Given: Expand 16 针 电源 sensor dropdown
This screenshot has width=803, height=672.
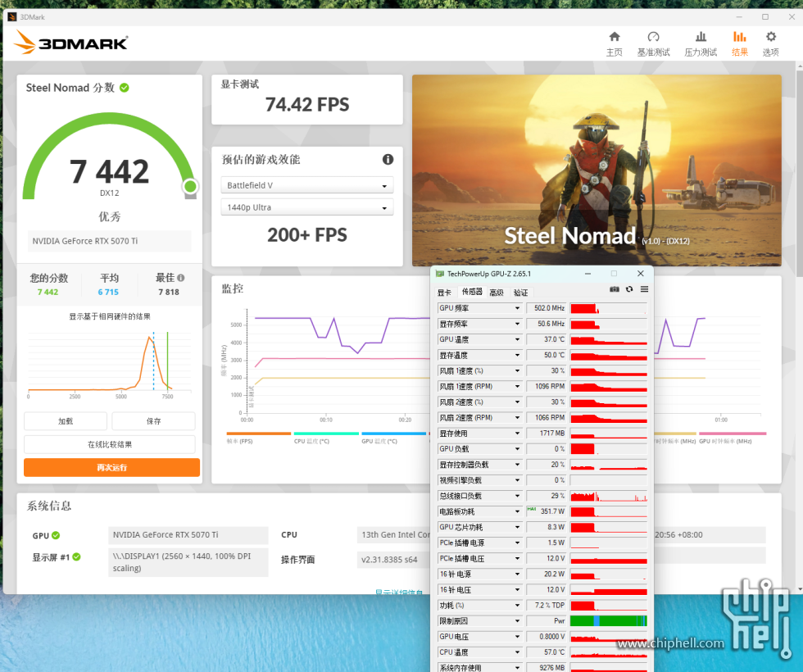Looking at the screenshot, I should click(x=517, y=574).
